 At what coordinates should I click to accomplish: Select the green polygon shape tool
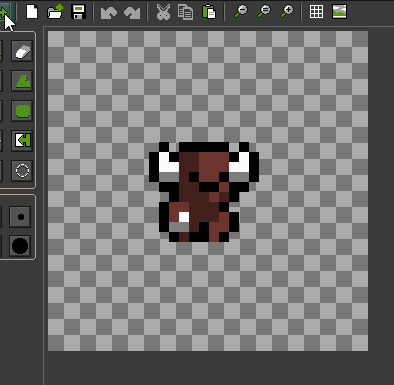tap(22, 81)
